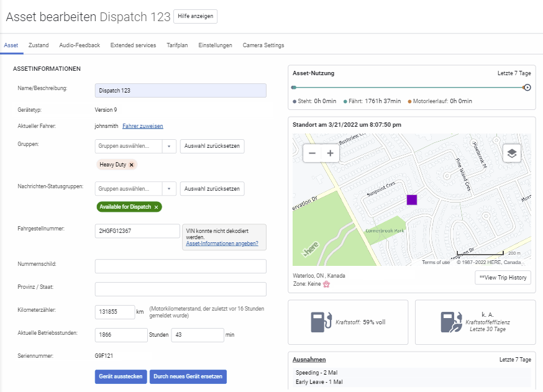Switch to the Zustand tab
The image size is (543, 392).
tap(39, 45)
